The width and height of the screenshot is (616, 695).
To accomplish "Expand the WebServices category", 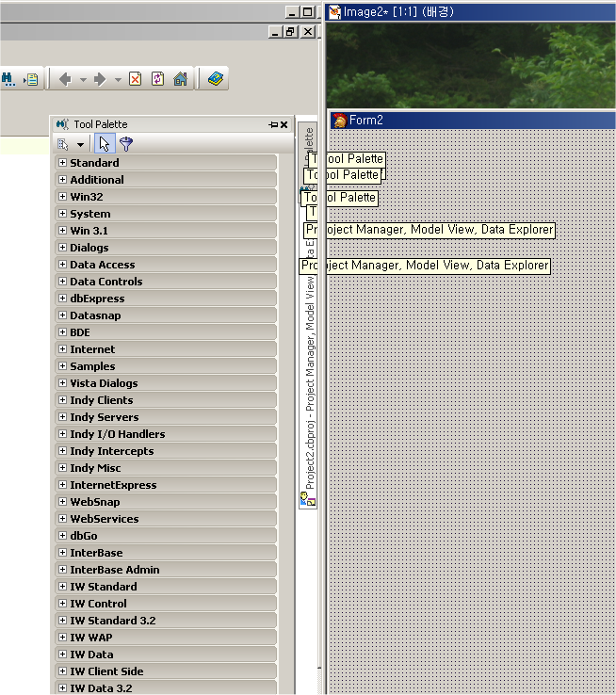I will [63, 519].
